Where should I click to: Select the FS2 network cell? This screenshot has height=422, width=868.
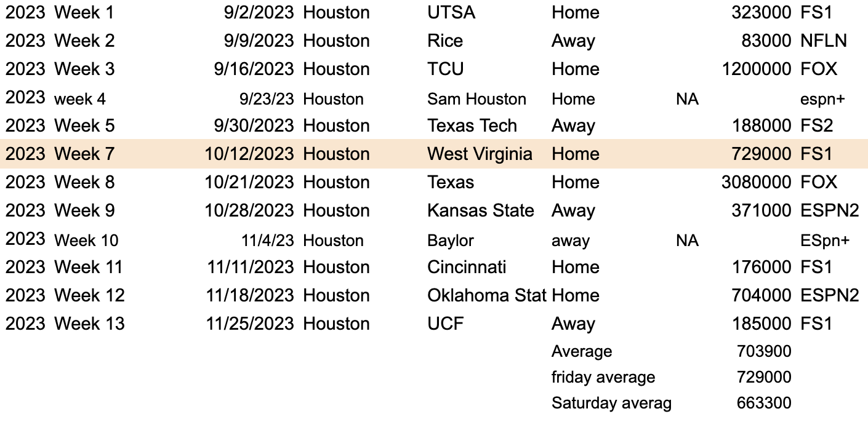point(816,125)
